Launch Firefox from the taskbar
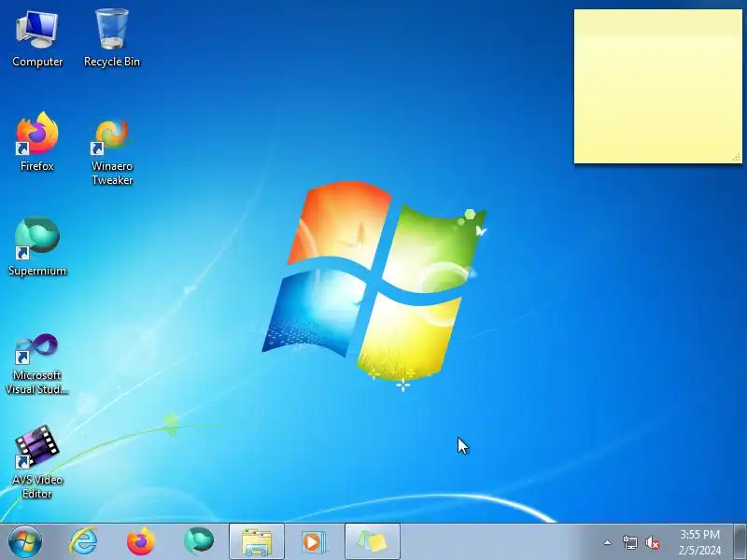 point(141,542)
